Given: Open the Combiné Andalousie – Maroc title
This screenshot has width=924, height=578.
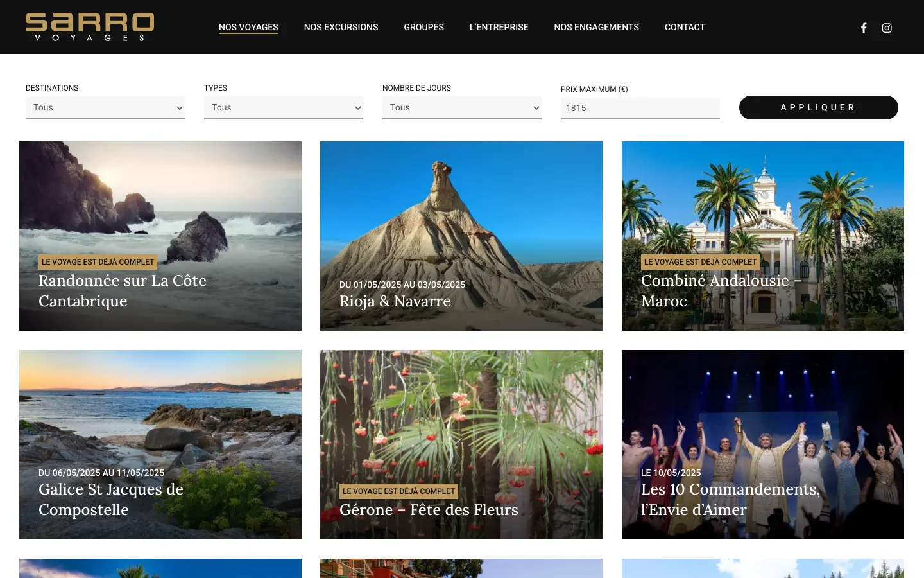Looking at the screenshot, I should pyautogui.click(x=721, y=291).
